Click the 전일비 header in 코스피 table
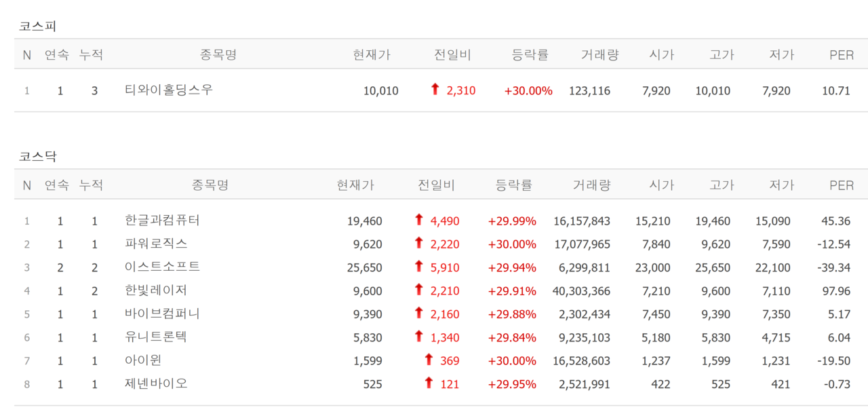868x412 pixels. 452,55
